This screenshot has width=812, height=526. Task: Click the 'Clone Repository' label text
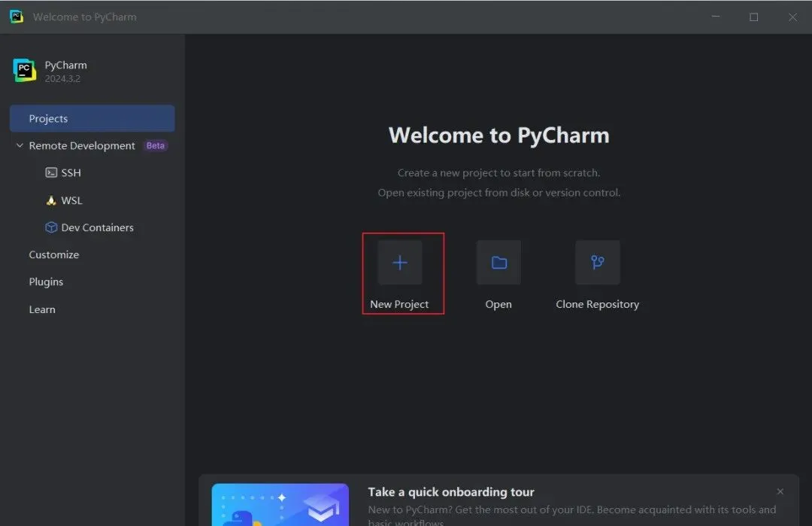(x=598, y=304)
